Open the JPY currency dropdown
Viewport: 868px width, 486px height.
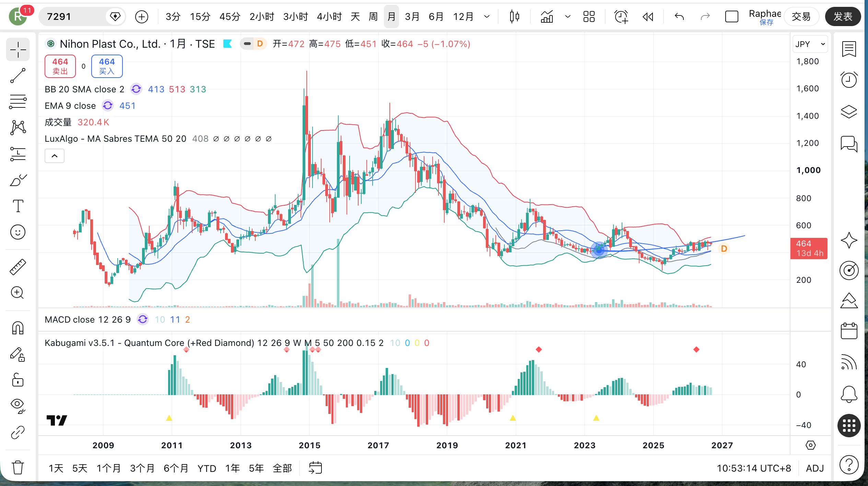pos(810,44)
